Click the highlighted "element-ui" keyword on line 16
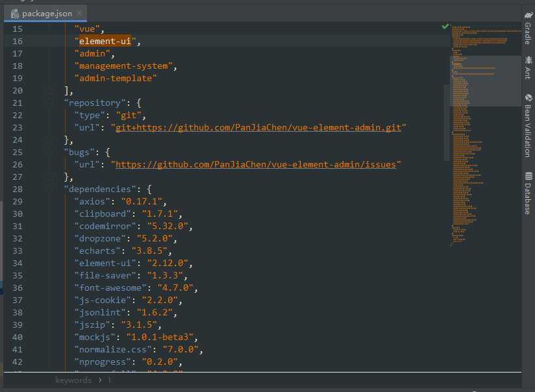Screen dimensions: 535x392 click(105, 42)
